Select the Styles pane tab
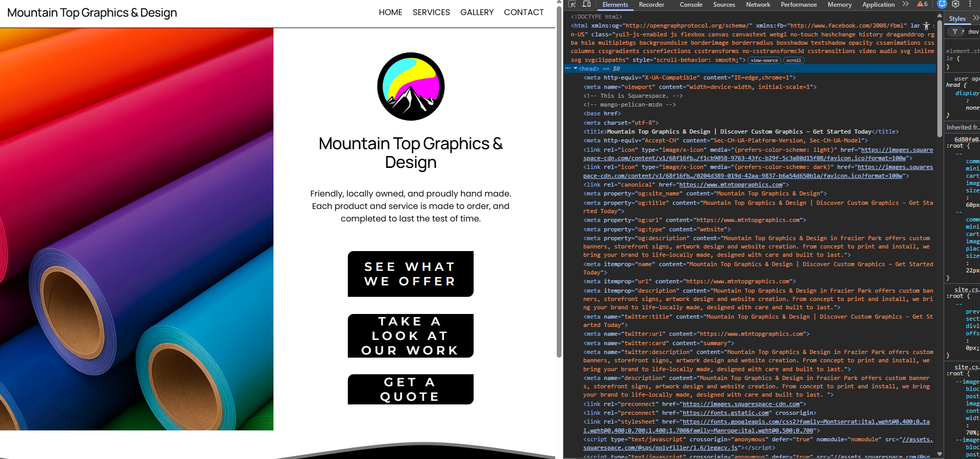 957,19
